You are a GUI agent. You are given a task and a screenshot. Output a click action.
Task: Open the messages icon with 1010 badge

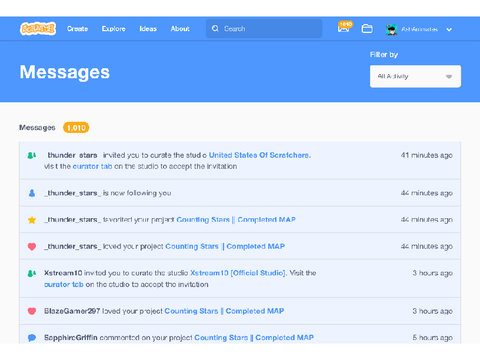pos(344,28)
